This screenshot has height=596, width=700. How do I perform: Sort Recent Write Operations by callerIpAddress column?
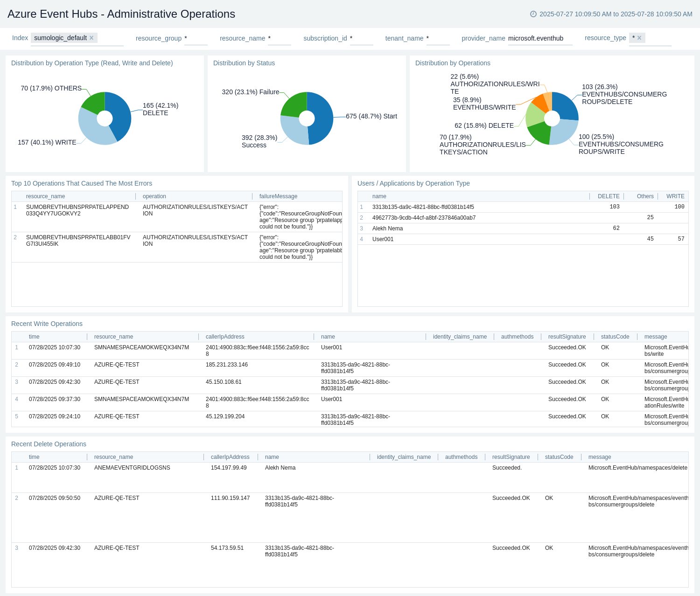(225, 337)
